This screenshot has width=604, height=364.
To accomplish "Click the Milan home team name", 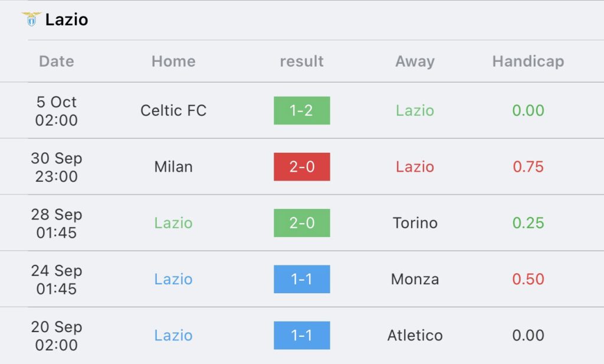I will point(173,167).
